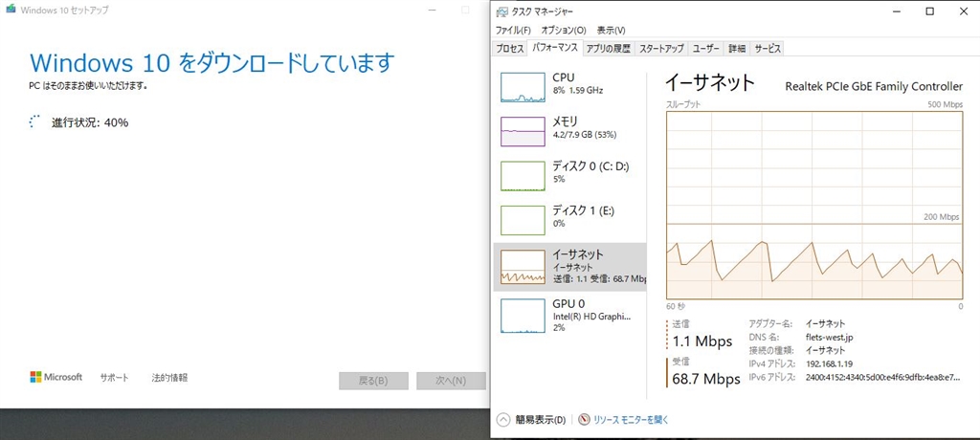
Task: Open the 詳細 tab
Action: point(737,49)
